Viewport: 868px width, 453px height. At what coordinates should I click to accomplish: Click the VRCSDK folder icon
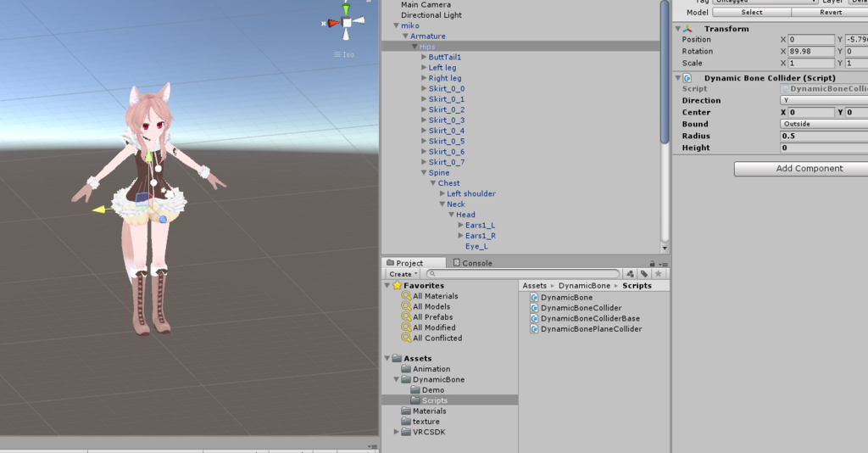coord(406,432)
